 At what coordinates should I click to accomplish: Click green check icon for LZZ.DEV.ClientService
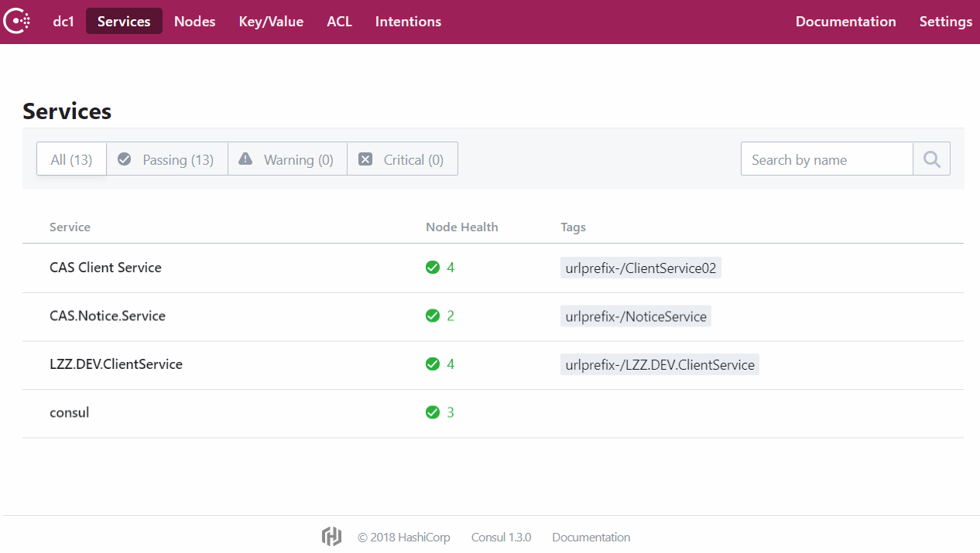click(x=433, y=364)
